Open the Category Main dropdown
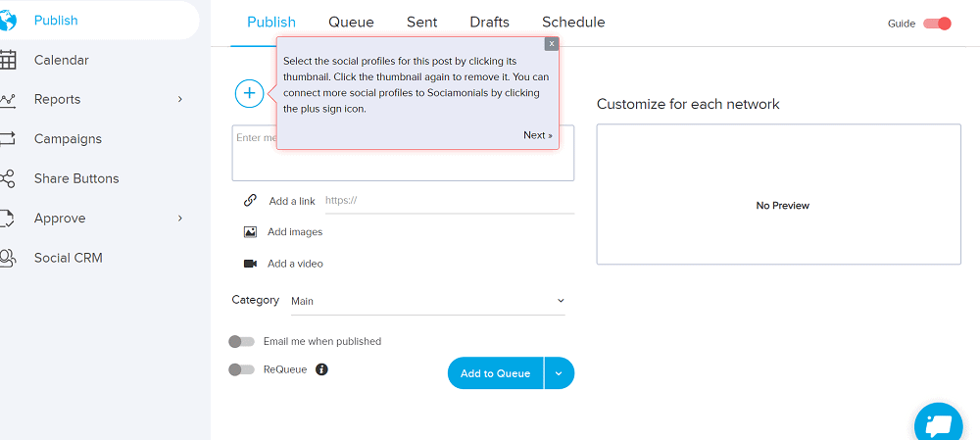This screenshot has width=980, height=440. point(427,301)
